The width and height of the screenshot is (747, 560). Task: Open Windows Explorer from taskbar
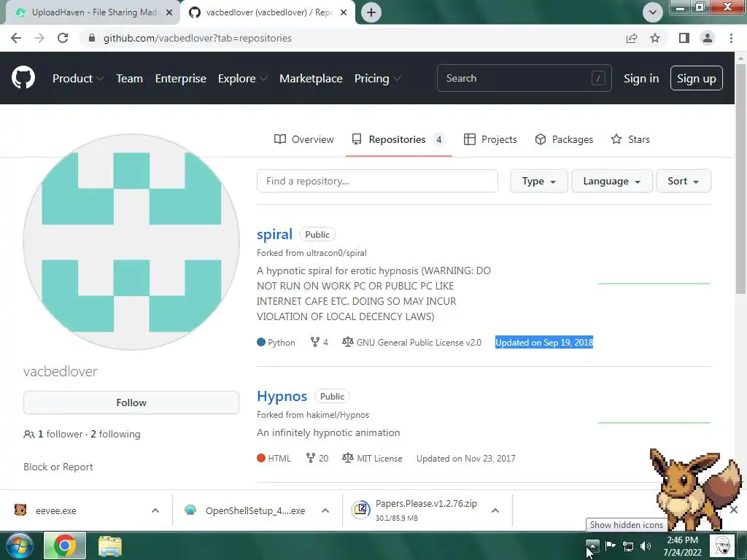110,545
